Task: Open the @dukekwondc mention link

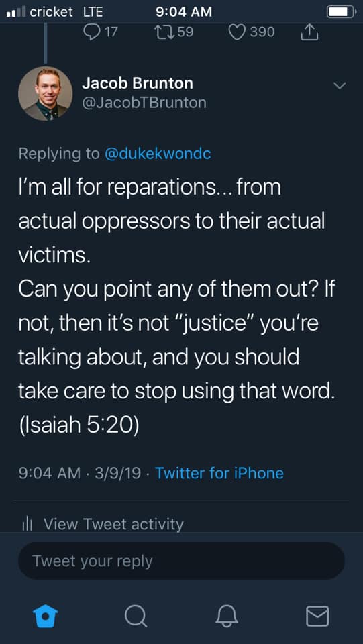Action: tap(158, 154)
